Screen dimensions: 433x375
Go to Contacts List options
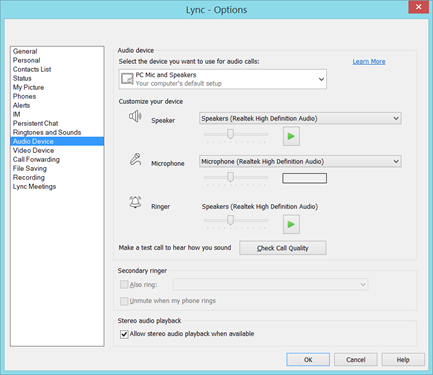pyautogui.click(x=57, y=69)
